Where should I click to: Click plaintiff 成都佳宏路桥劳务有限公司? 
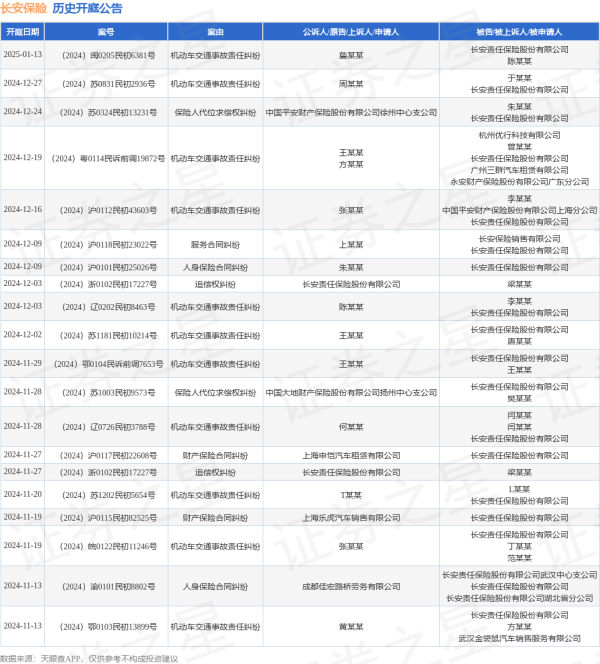(x=351, y=587)
